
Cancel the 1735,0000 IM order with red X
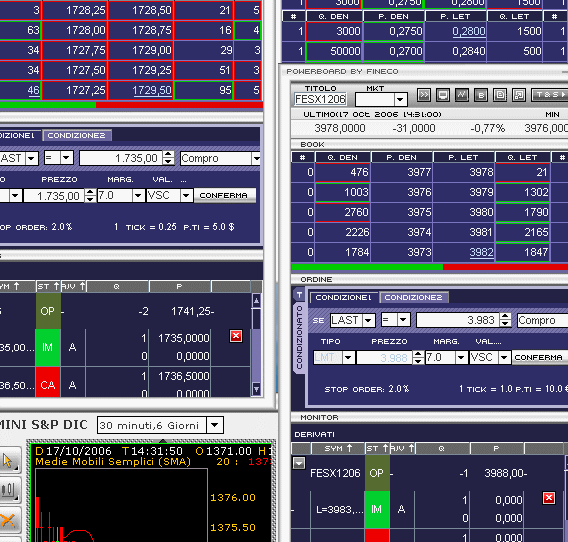point(236,336)
